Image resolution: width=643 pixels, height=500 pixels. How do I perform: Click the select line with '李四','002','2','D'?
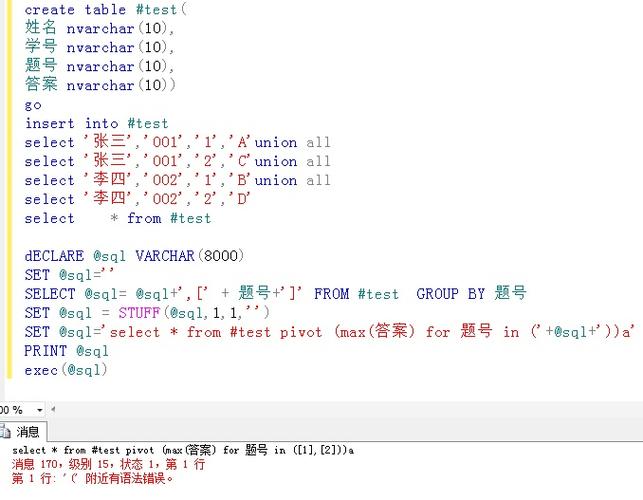(x=137, y=199)
